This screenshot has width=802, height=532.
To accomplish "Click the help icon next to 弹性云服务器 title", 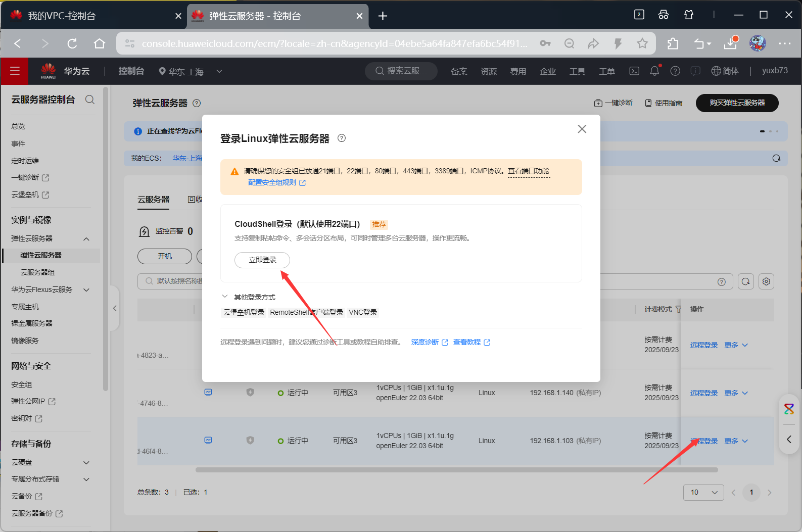I will (x=197, y=103).
